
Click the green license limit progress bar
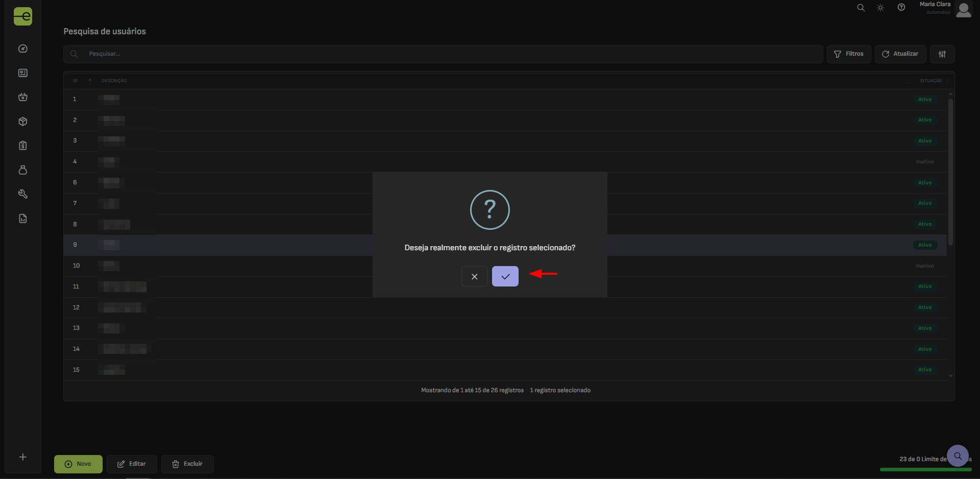click(925, 469)
